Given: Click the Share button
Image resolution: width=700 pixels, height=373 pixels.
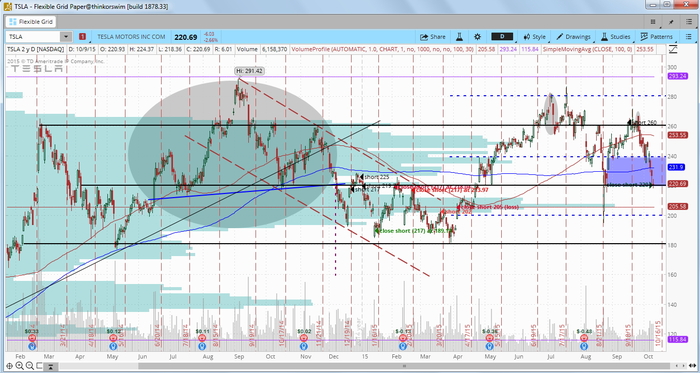Looking at the screenshot, I should [x=432, y=37].
